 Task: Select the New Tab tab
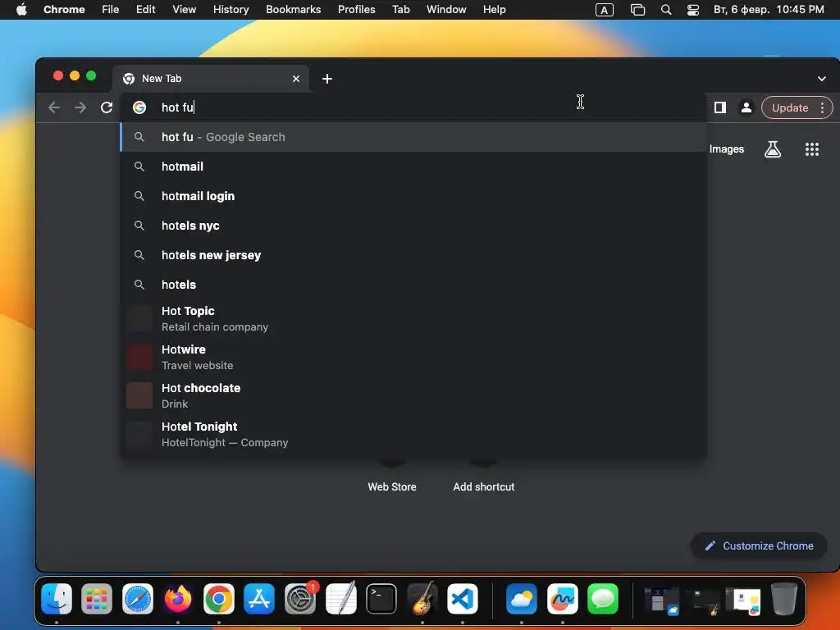[x=210, y=79]
